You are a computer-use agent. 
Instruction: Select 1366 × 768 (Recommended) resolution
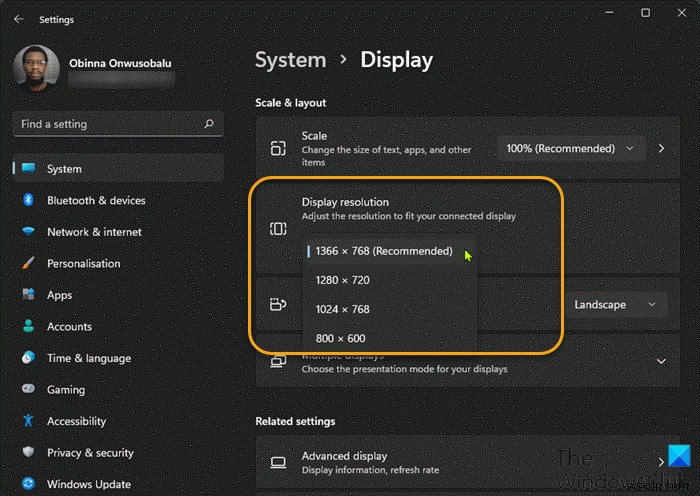[384, 251]
